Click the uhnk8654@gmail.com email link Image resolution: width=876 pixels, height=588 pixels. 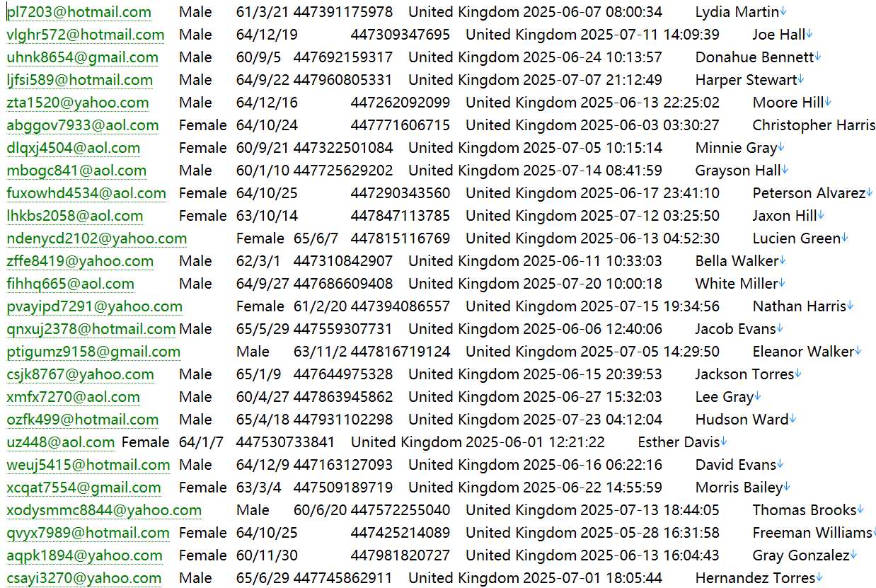83,57
